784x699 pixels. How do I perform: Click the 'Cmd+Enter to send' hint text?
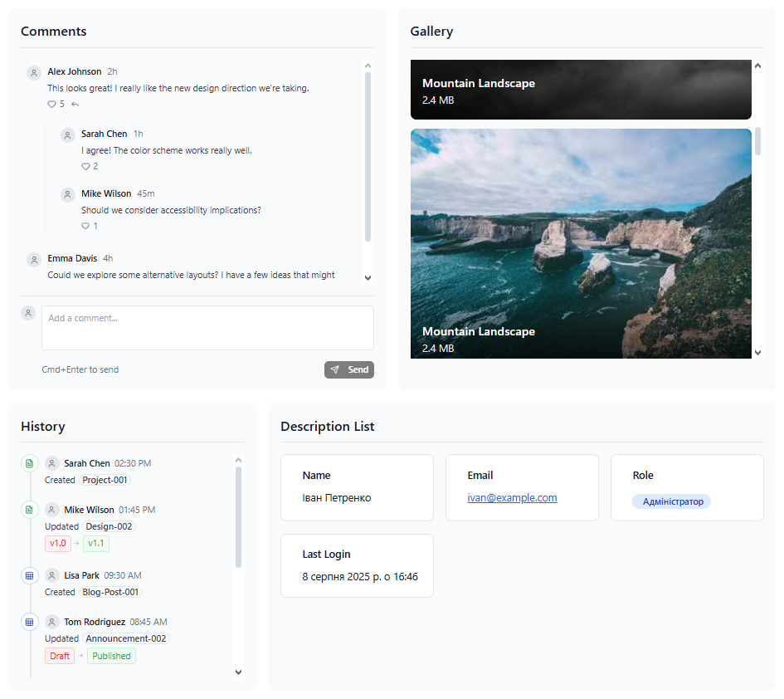pyautogui.click(x=80, y=369)
